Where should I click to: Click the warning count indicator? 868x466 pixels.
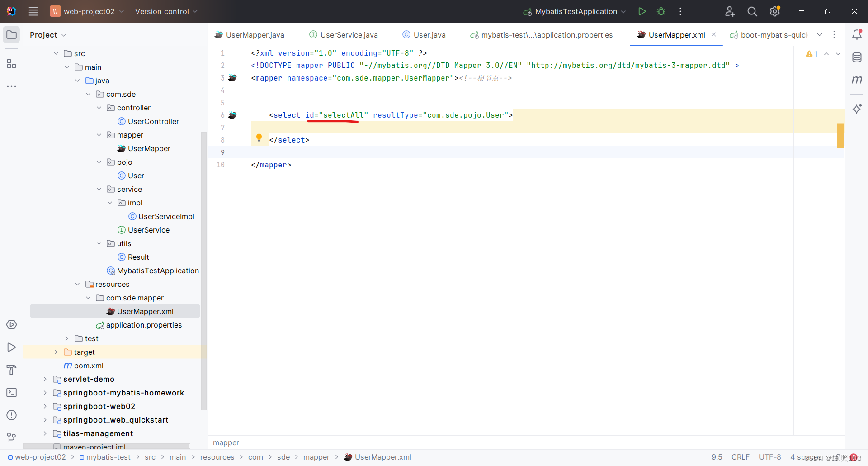tap(811, 54)
